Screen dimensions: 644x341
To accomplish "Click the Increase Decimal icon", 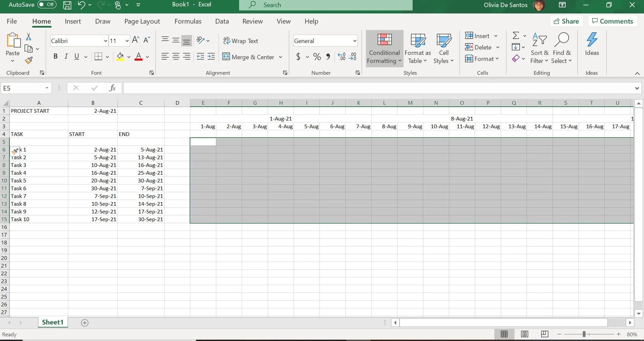I will pyautogui.click(x=341, y=57).
